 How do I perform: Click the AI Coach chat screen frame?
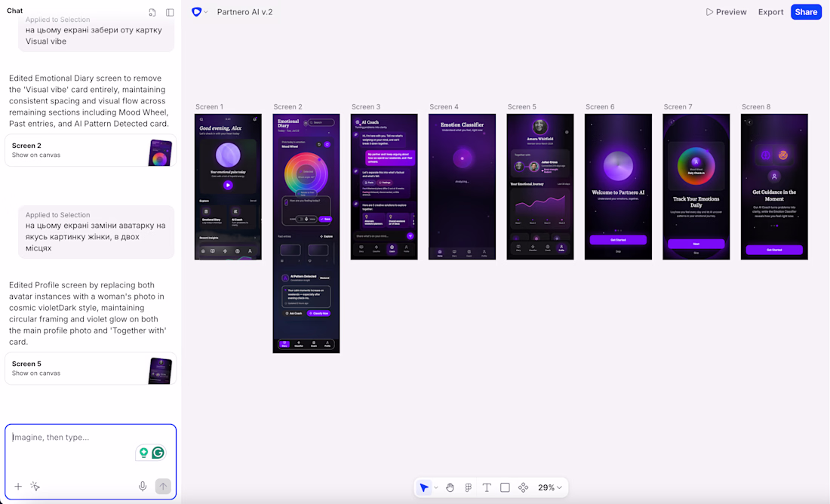[384, 187]
